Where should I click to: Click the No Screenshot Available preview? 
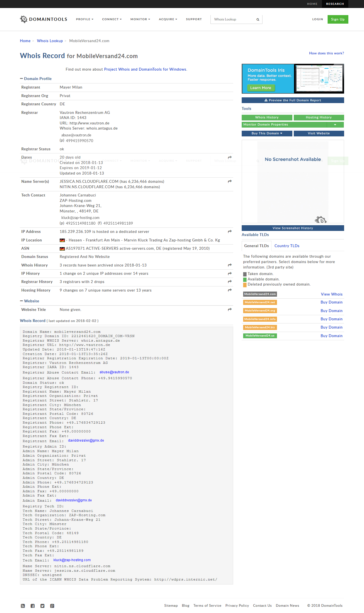[293, 181]
